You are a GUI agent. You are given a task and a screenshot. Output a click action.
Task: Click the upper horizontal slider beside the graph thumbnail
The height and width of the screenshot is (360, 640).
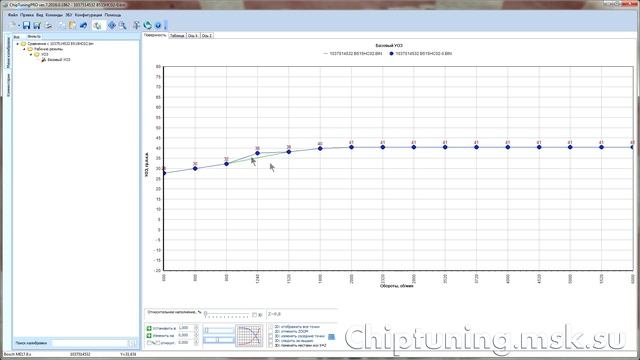pyautogui.click(x=219, y=330)
